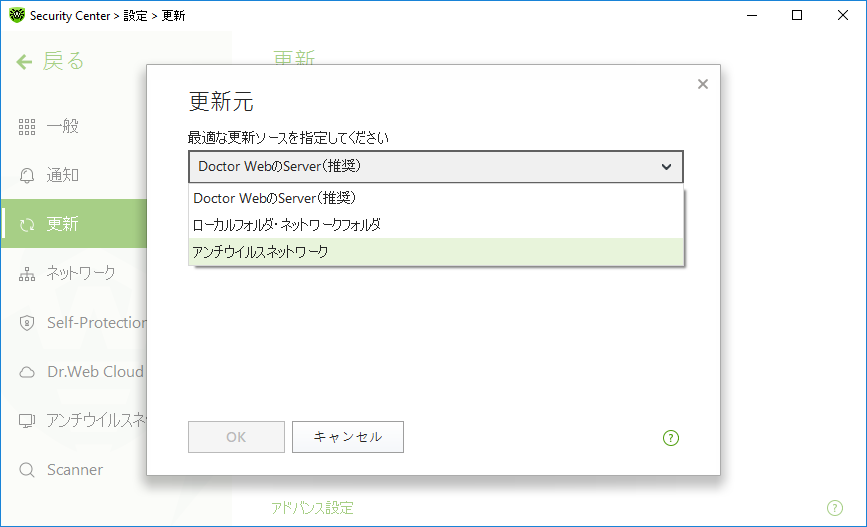This screenshot has width=867, height=527.
Task: Click the ネットワーク network icon
Action: point(27,274)
